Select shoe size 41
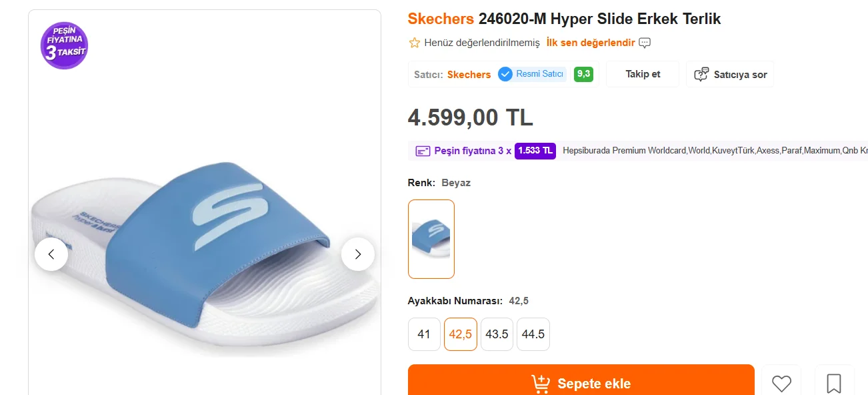This screenshot has height=395, width=868. (x=424, y=334)
